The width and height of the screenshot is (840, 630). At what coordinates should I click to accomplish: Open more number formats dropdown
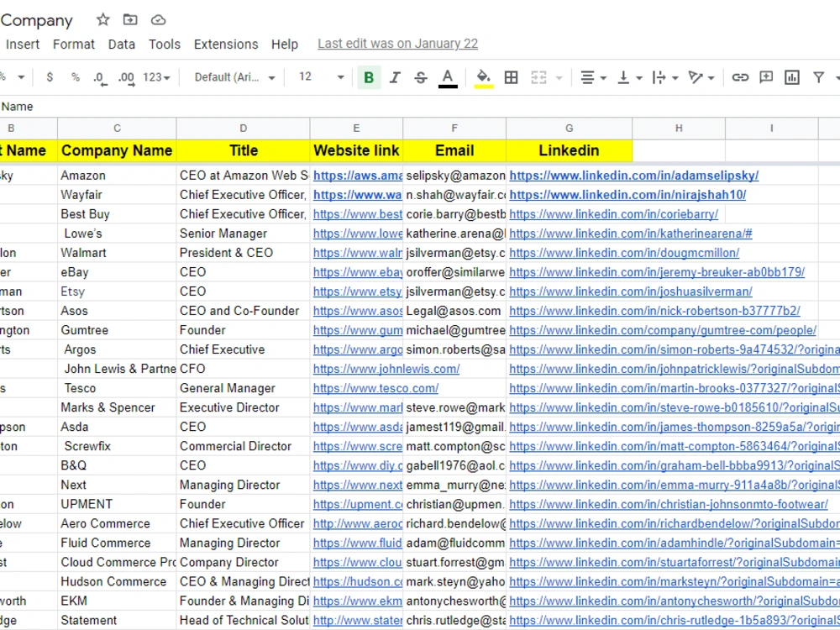[156, 77]
